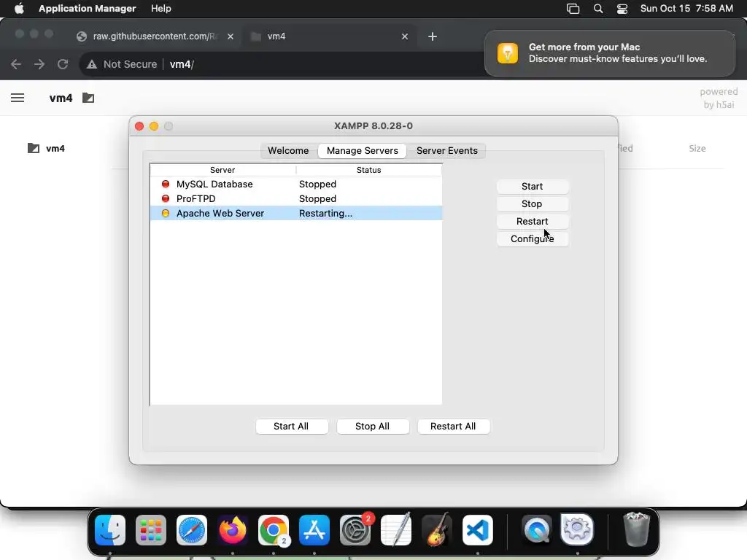The image size is (747, 560).
Task: Switch to the vm4 browser tab
Action: coord(329,36)
